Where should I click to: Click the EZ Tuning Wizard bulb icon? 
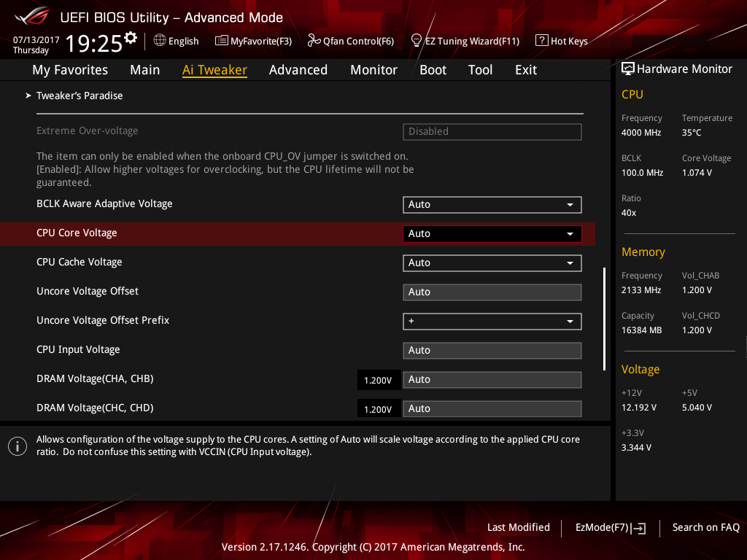tap(417, 41)
